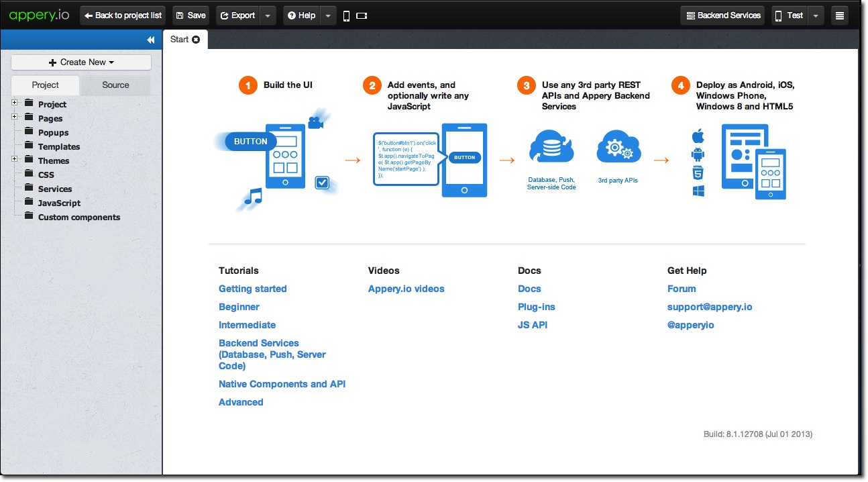Click the Export button

coord(238,15)
